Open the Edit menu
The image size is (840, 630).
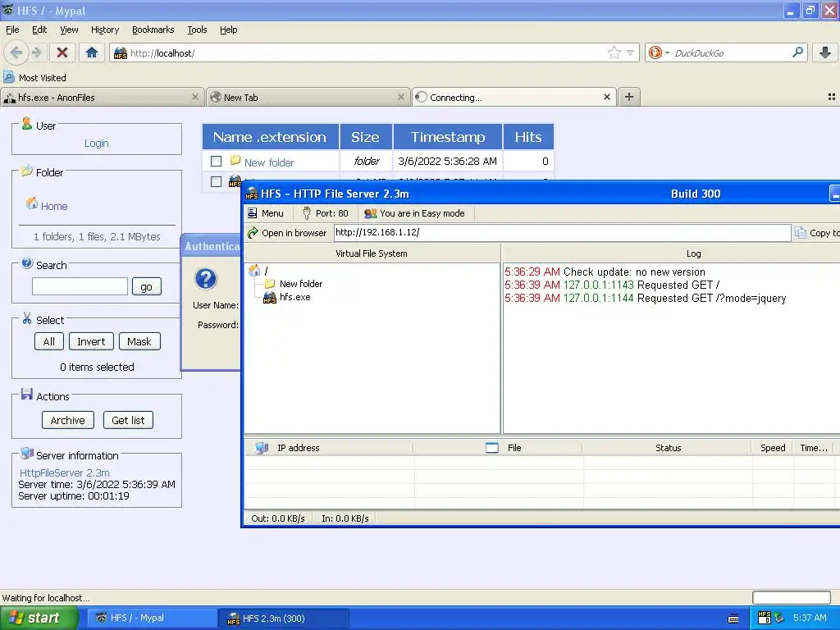[39, 30]
